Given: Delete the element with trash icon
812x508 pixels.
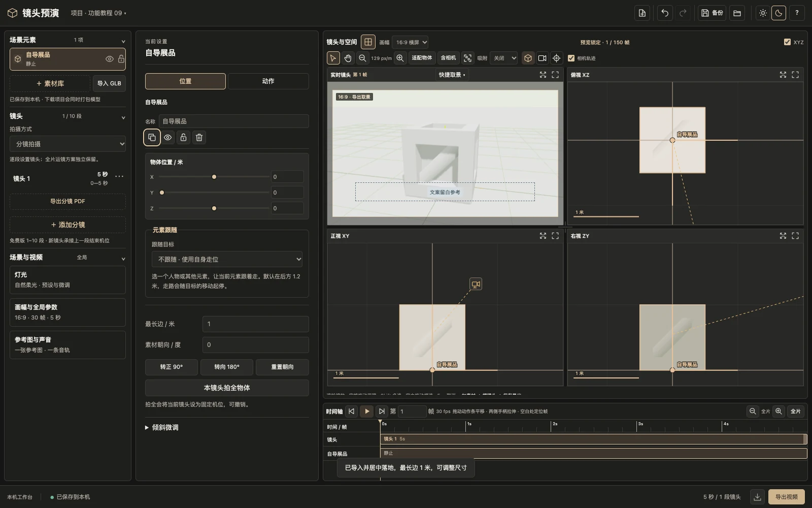Looking at the screenshot, I should click(199, 137).
